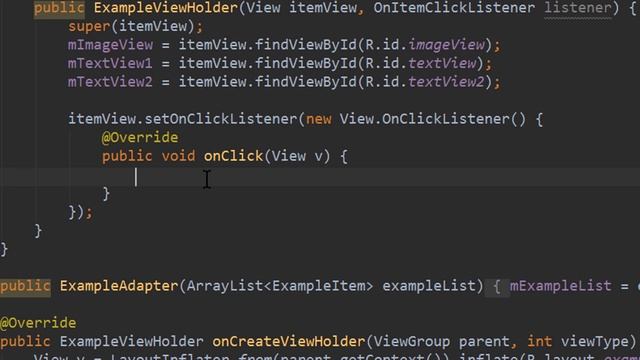Click the mExampleList field in folded body

(x=560, y=286)
